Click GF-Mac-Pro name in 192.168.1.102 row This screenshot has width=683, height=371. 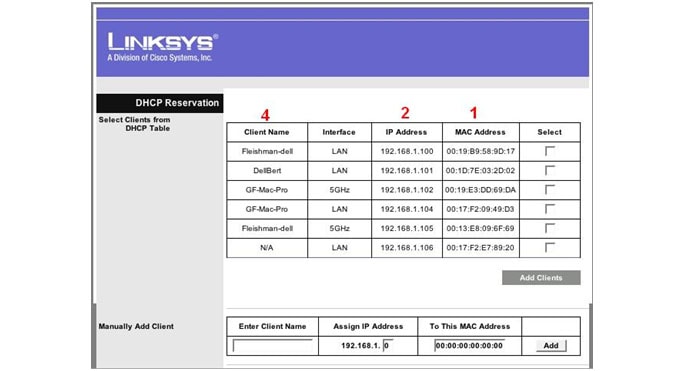(x=267, y=190)
